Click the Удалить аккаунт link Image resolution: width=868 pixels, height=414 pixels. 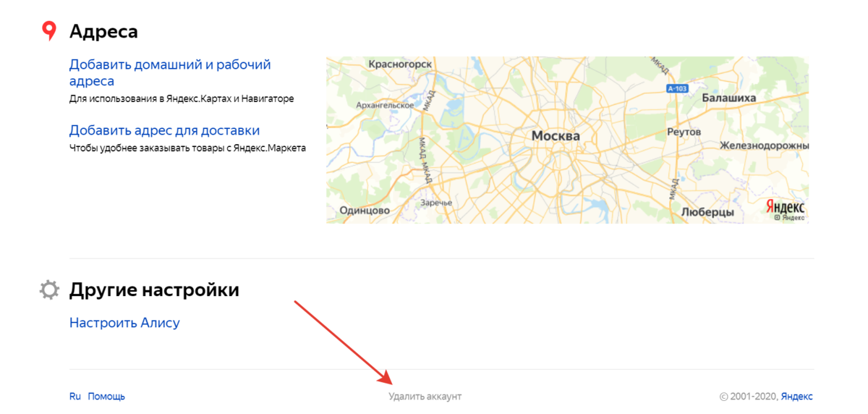(425, 397)
